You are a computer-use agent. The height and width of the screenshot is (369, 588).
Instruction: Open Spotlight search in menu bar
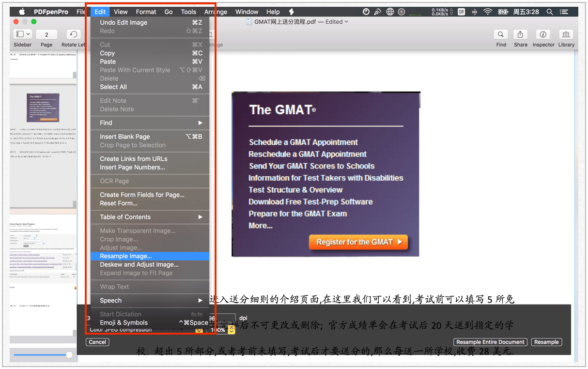coord(550,12)
